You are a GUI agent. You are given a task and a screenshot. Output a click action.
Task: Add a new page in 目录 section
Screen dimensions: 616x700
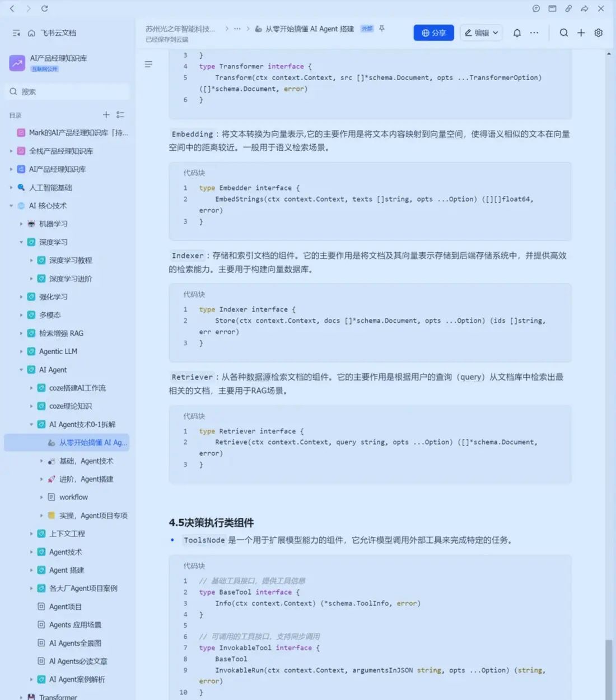point(106,115)
